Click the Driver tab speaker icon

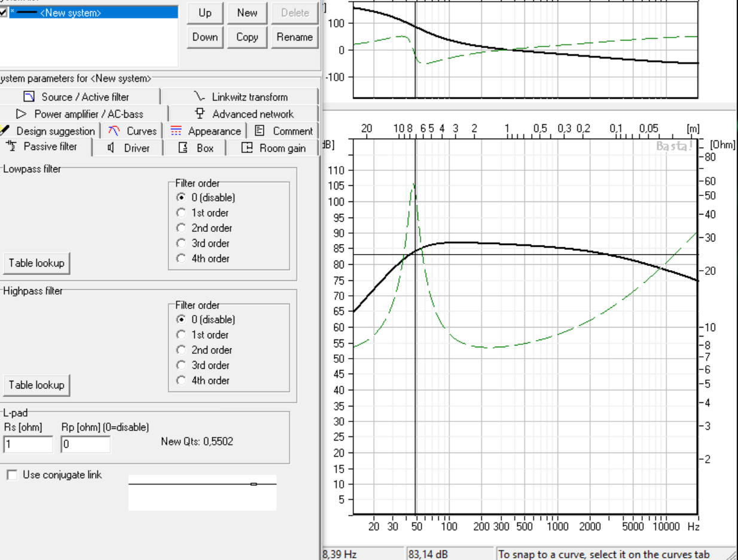click(111, 148)
